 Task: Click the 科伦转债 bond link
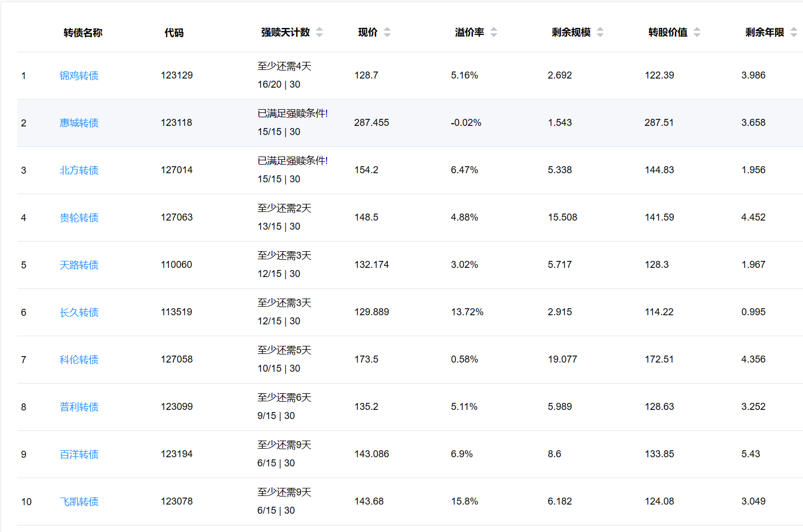pos(79,360)
